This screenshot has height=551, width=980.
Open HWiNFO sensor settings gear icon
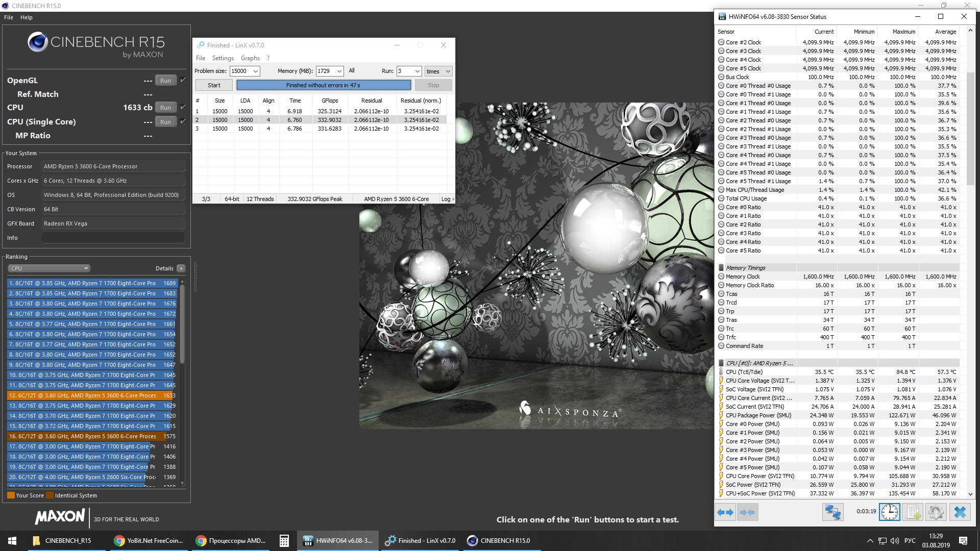coord(936,512)
